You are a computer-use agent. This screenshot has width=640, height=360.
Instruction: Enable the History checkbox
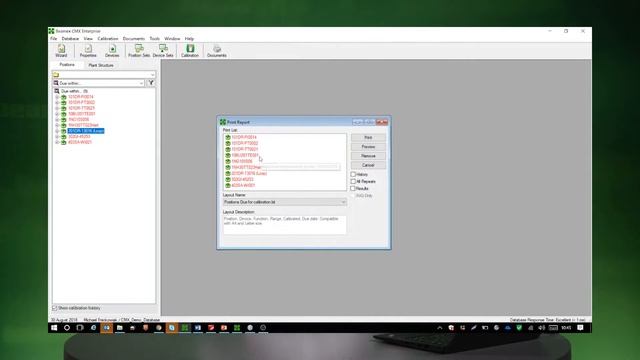[x=353, y=174]
